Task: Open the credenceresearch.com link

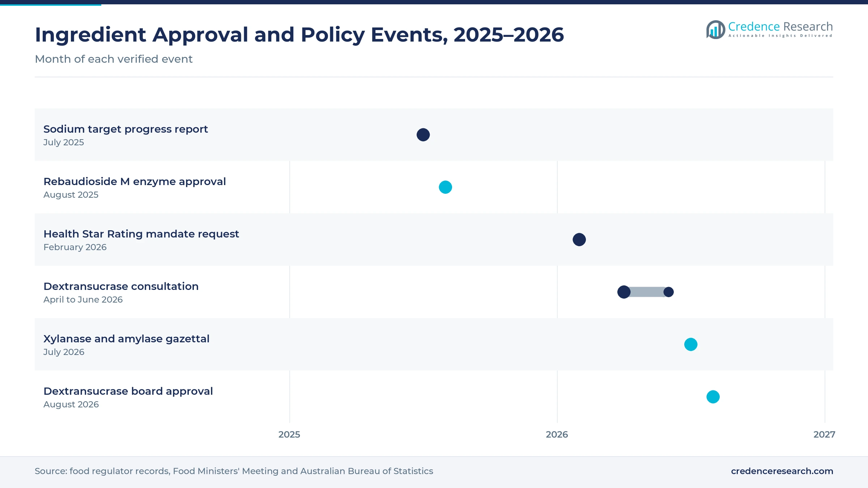Action: [782, 471]
